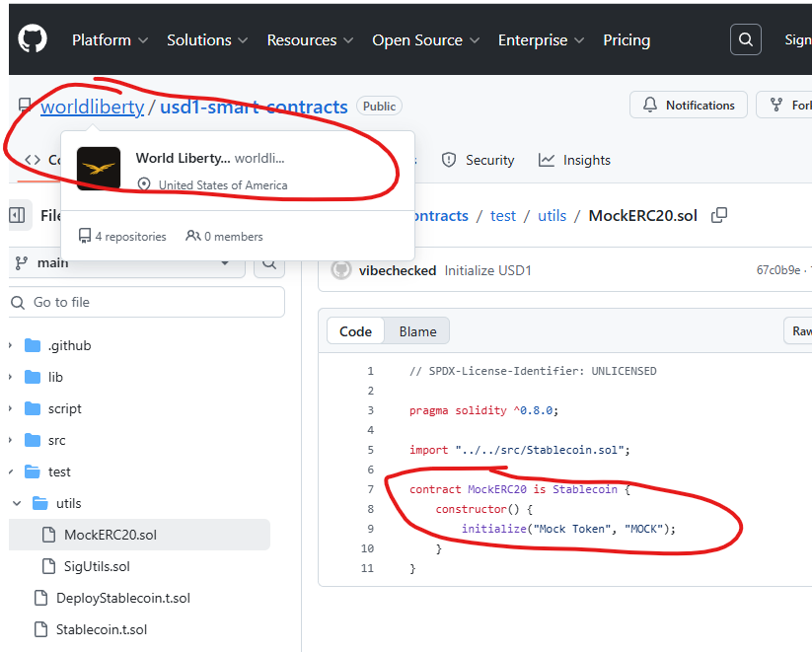Viewport: 812px width, 652px height.
Task: Expand the .github folder
Action: click(x=11, y=345)
